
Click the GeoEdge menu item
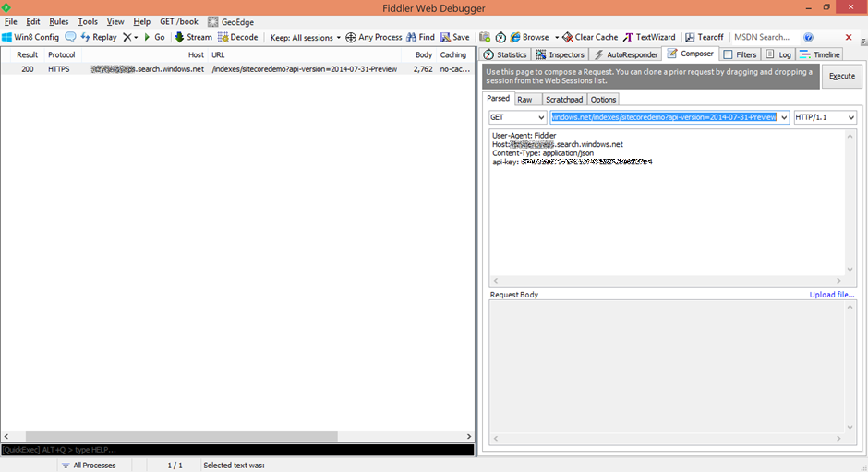[231, 21]
